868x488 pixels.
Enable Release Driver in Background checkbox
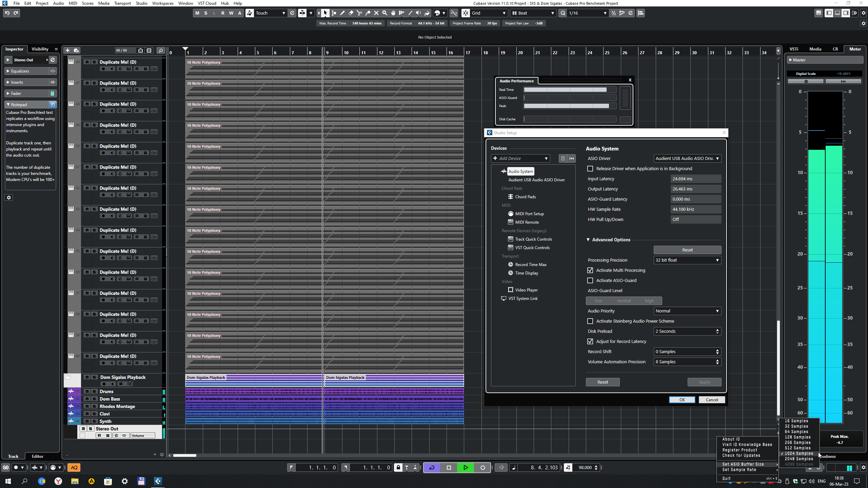[590, 169]
